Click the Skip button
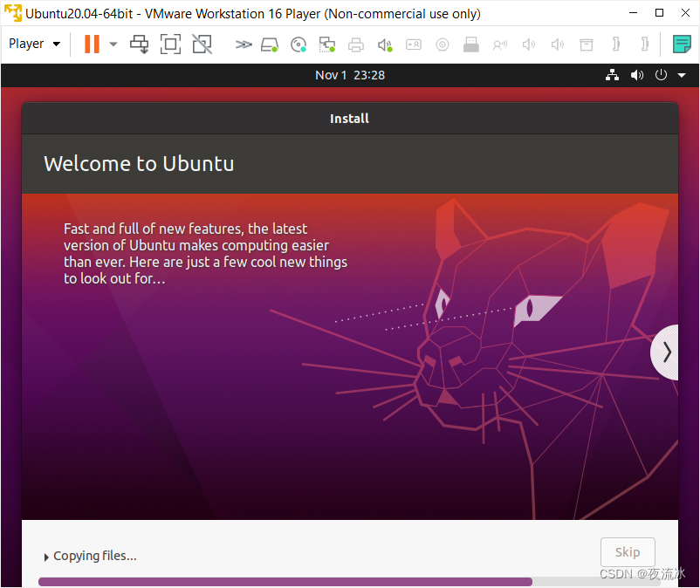 coord(628,552)
